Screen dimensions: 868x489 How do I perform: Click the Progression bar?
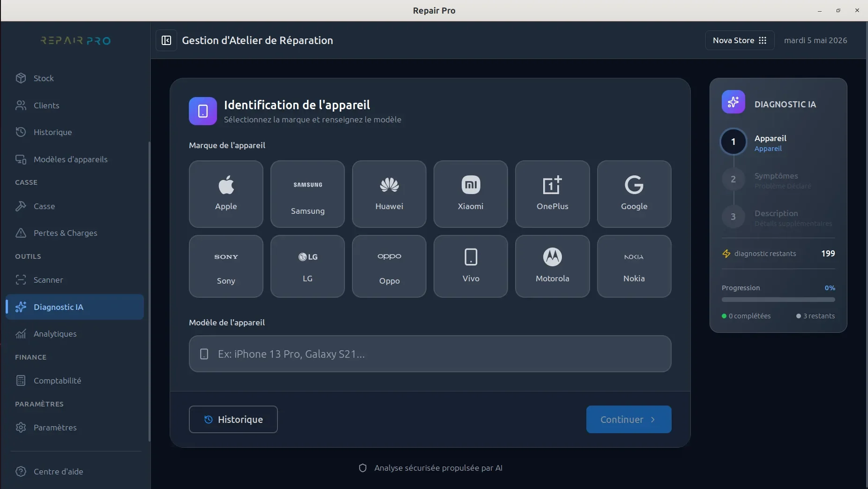coord(778,300)
